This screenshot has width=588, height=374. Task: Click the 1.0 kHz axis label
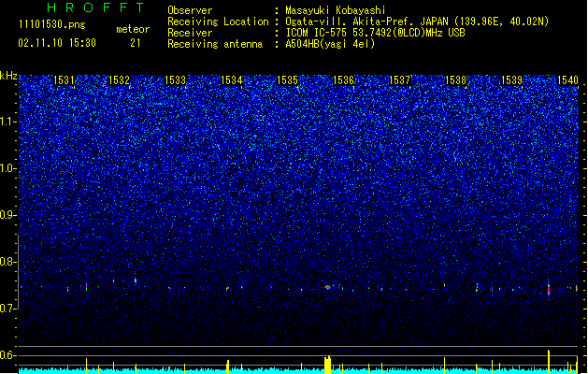[8, 168]
